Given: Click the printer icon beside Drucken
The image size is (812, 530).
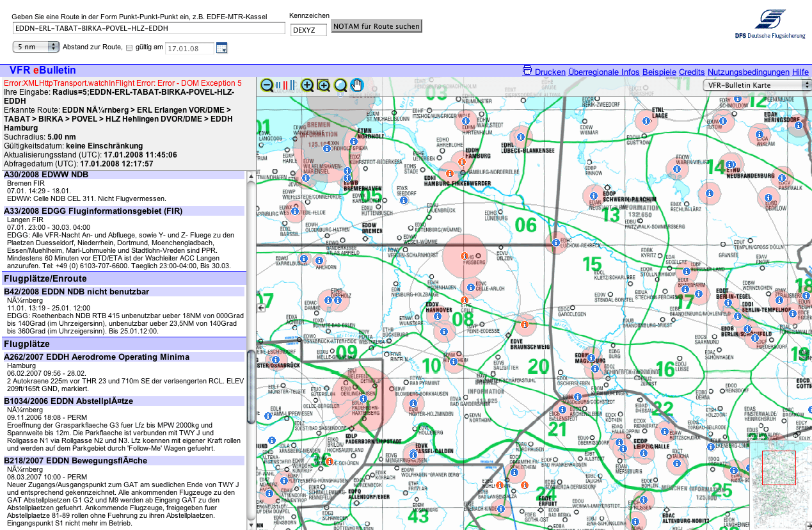Looking at the screenshot, I should [x=527, y=70].
